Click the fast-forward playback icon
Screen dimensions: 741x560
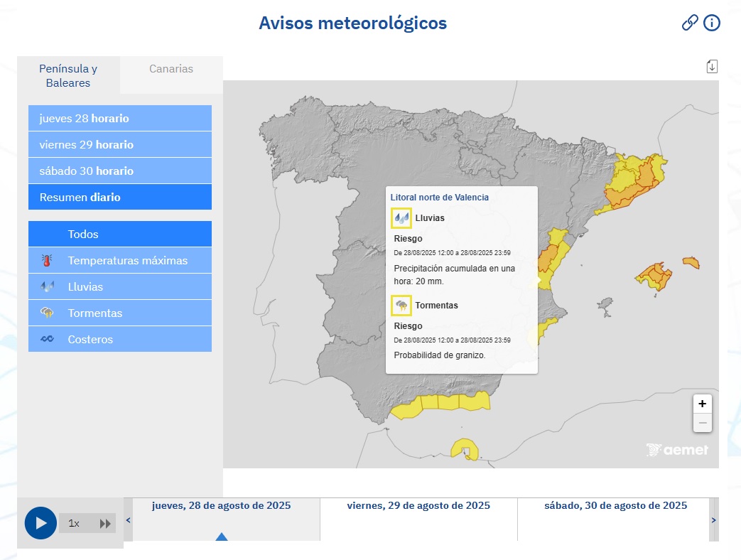point(107,523)
